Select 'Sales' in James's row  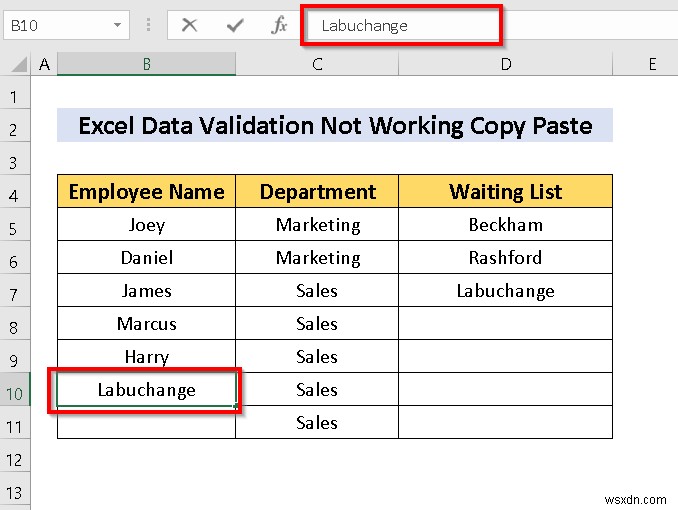[317, 290]
